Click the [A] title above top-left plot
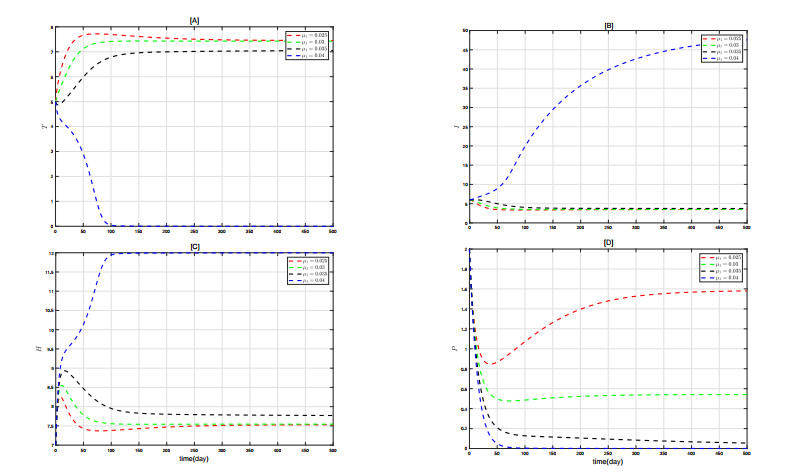804x472 pixels. pyautogui.click(x=193, y=20)
